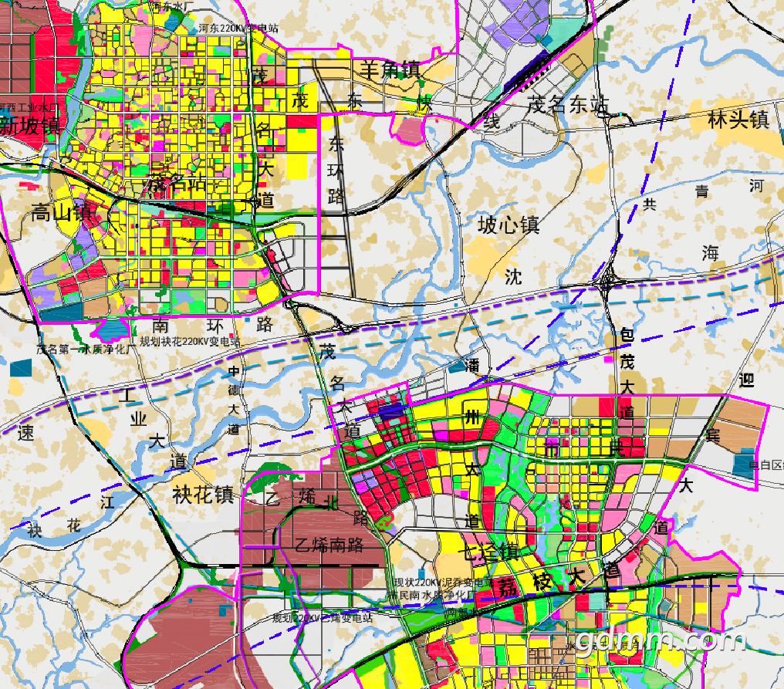Click the gdmm.com watermark
This screenshot has height=689, width=784.
[661, 640]
